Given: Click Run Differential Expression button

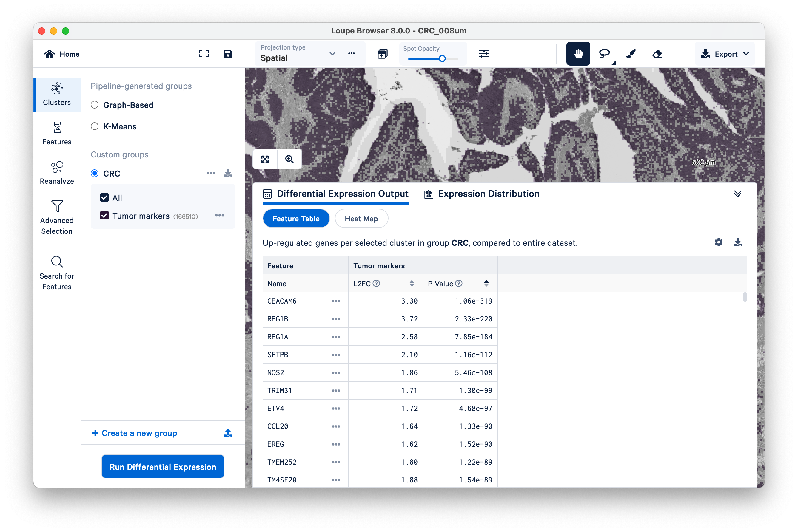Looking at the screenshot, I should [x=163, y=467].
